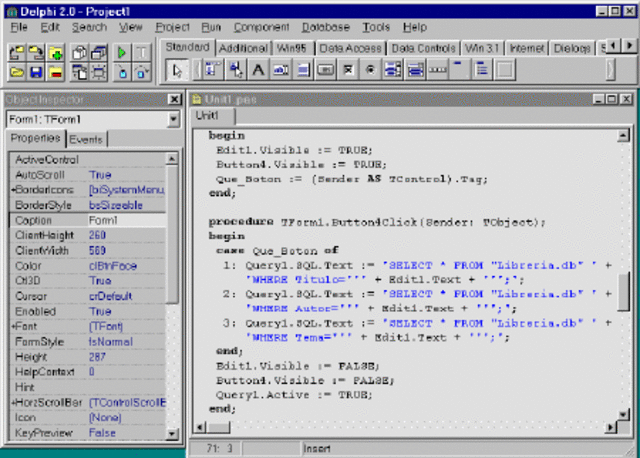
Task: Open the File menu
Action: click(x=19, y=27)
